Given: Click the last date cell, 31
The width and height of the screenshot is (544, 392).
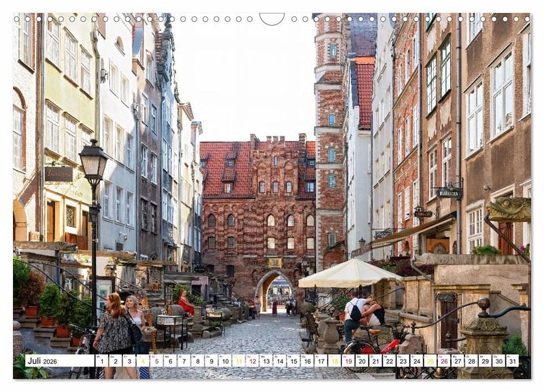Looking at the screenshot, I should [513, 361].
